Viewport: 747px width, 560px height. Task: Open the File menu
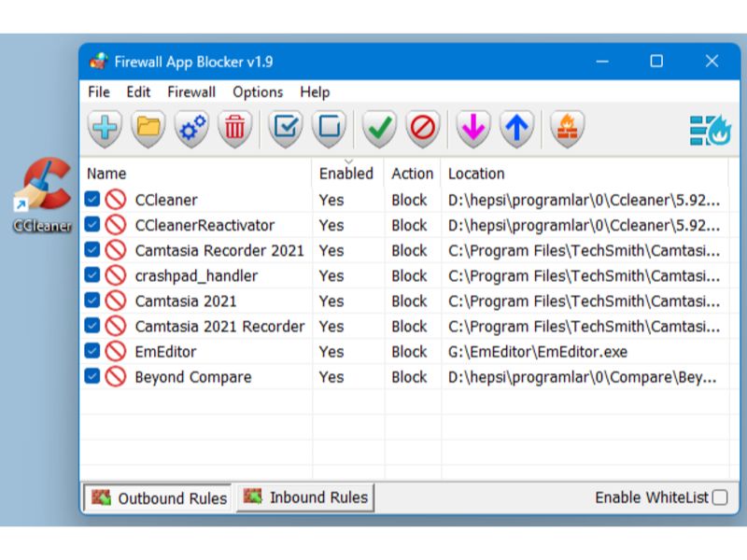tap(99, 91)
